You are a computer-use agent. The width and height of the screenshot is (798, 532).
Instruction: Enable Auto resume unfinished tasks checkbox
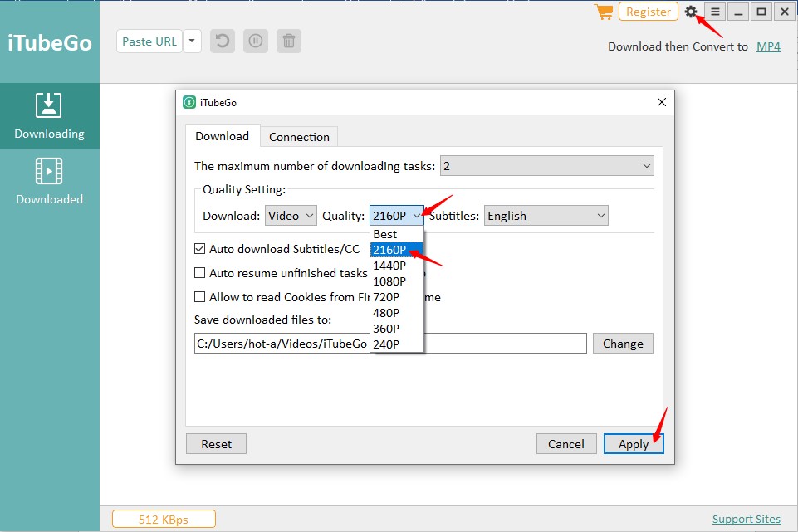tap(200, 273)
